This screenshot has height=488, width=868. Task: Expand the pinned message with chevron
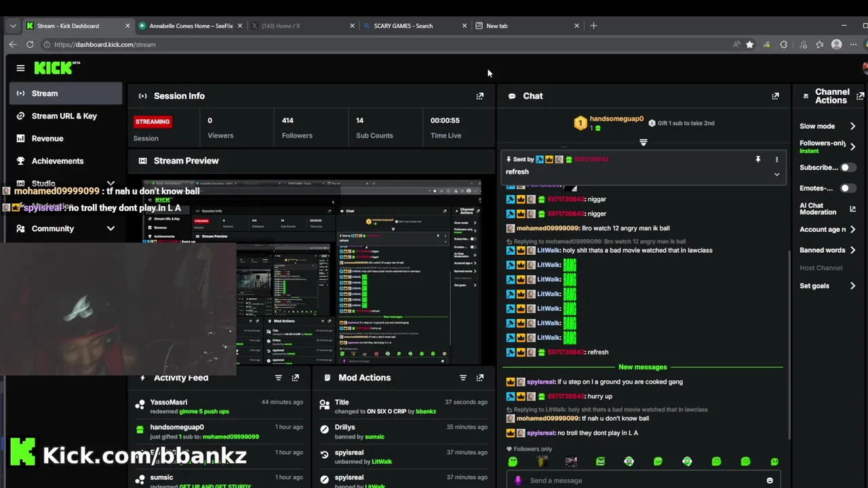coord(776,174)
